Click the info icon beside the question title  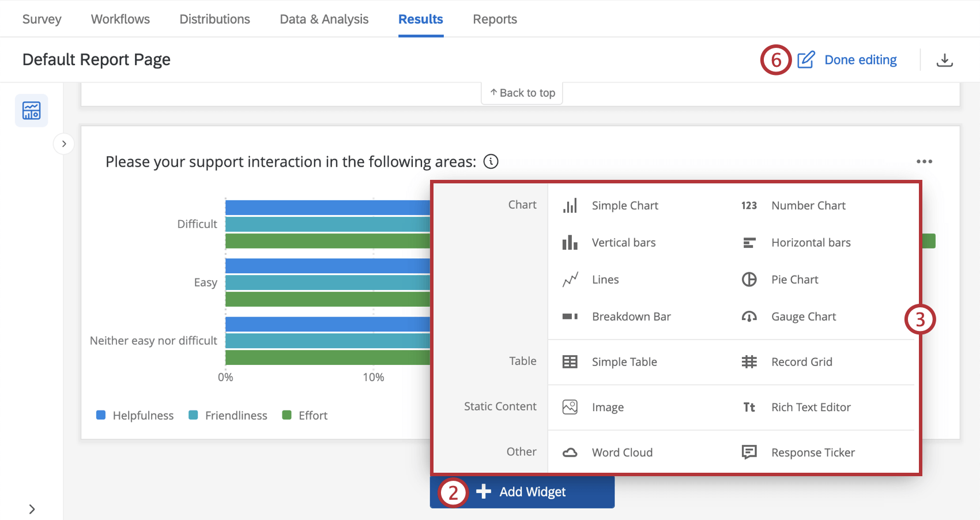point(491,162)
